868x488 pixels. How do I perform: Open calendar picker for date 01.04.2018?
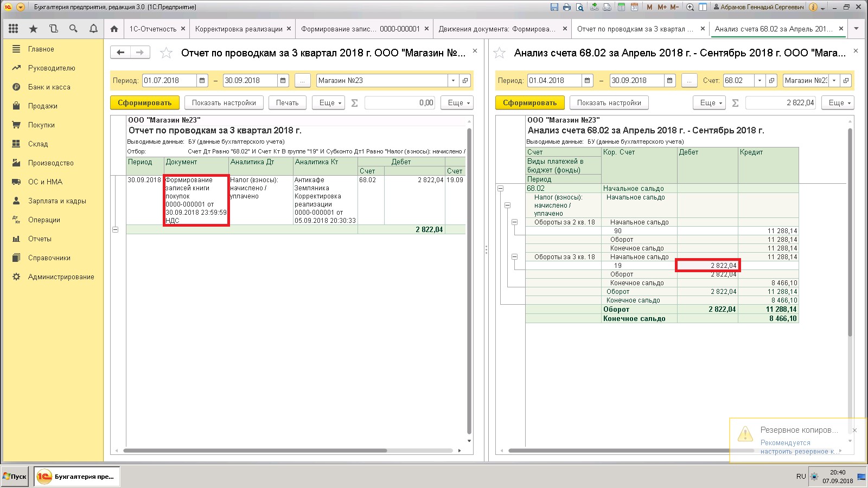click(x=588, y=80)
